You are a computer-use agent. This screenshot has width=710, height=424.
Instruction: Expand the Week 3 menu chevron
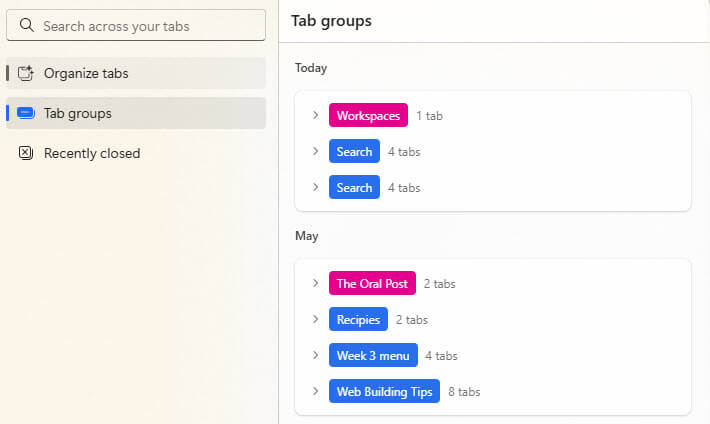pos(316,355)
